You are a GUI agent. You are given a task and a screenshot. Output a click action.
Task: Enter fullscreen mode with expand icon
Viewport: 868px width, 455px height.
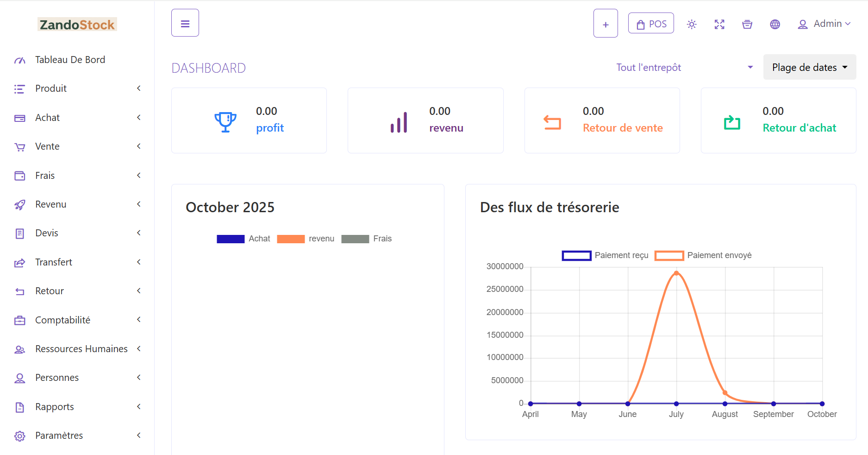click(719, 25)
